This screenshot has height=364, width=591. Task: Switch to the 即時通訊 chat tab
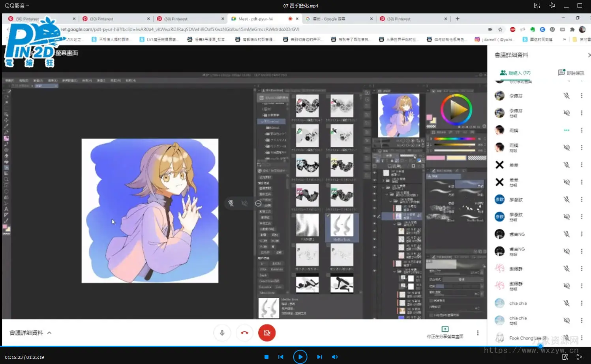[x=571, y=73]
